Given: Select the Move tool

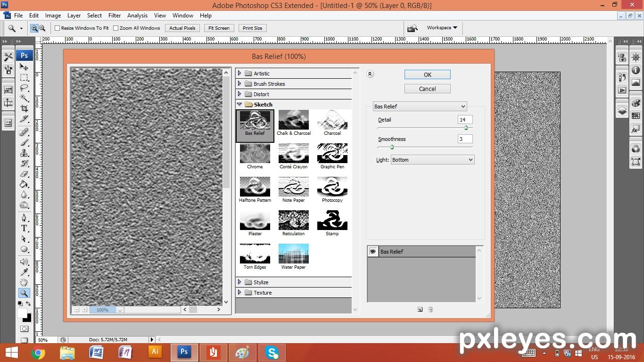Looking at the screenshot, I should 24,67.
